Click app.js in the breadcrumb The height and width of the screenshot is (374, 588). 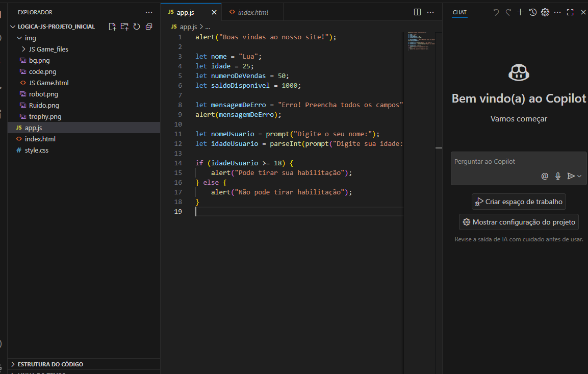[x=188, y=27]
